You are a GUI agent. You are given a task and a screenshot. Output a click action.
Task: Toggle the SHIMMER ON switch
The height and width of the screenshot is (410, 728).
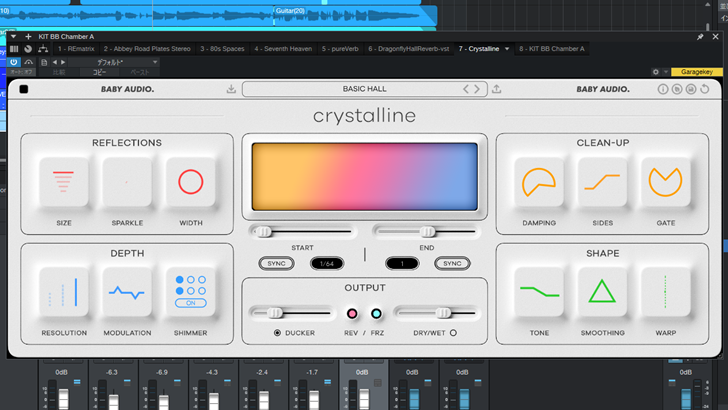tap(190, 303)
